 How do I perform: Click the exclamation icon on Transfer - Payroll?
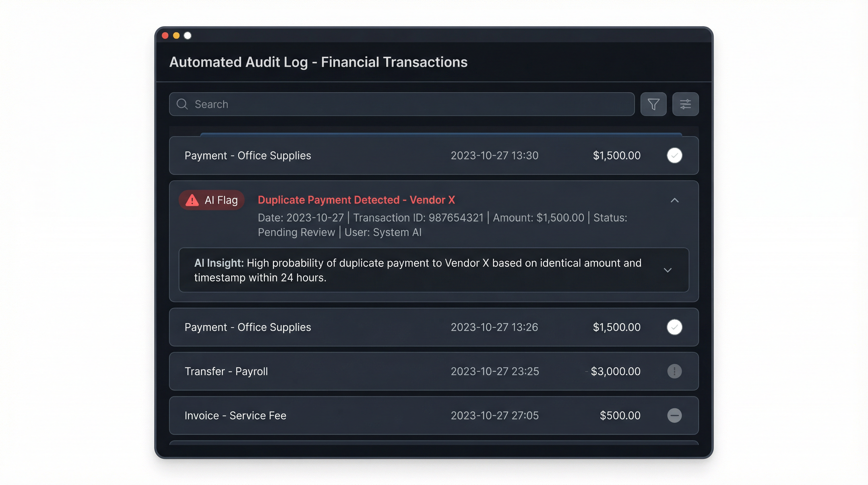pos(674,371)
